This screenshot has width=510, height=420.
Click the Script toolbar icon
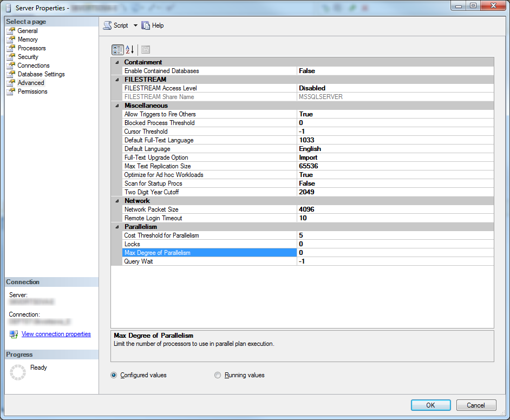click(108, 25)
